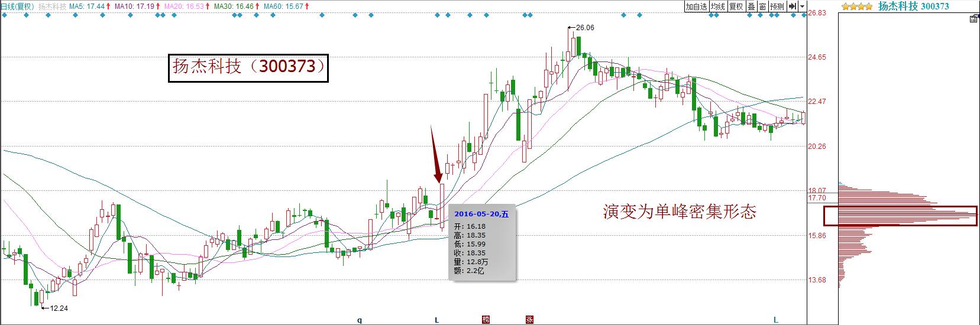Click the teal L marker near the chip panel
The width and height of the screenshot is (980, 325).
[x=777, y=320]
